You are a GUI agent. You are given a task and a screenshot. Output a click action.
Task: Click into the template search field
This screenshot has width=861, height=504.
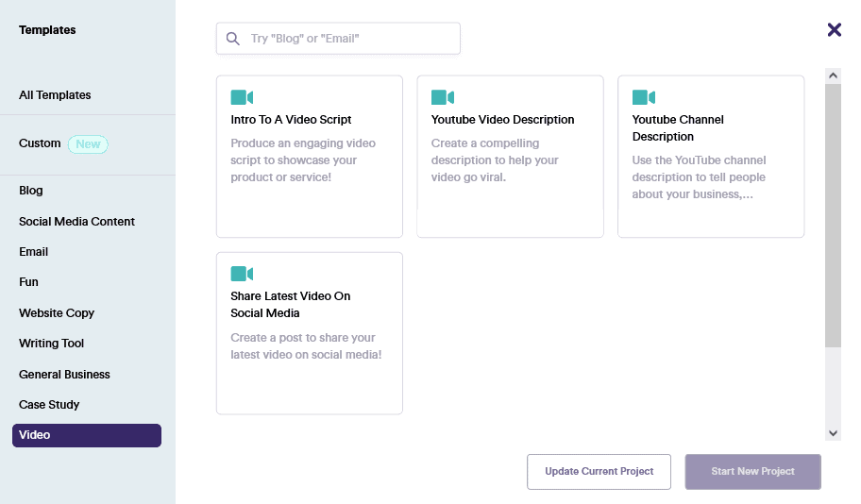349,39
